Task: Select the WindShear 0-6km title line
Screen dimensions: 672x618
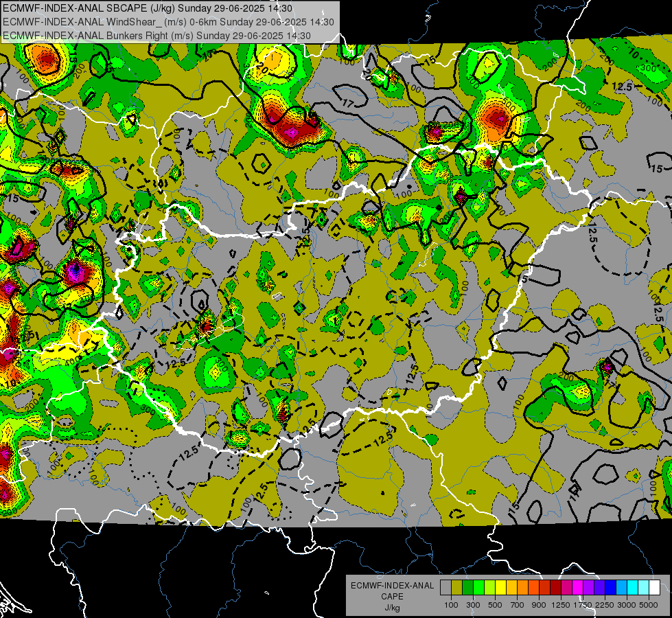Action: click(168, 21)
